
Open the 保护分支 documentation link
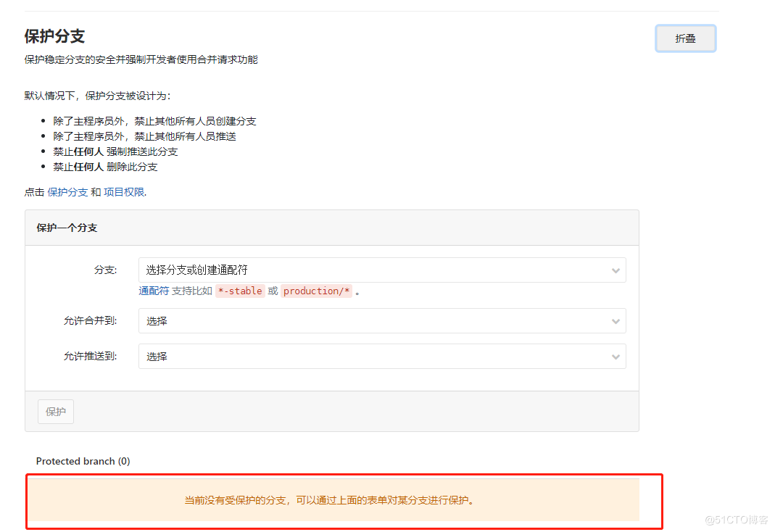67,192
